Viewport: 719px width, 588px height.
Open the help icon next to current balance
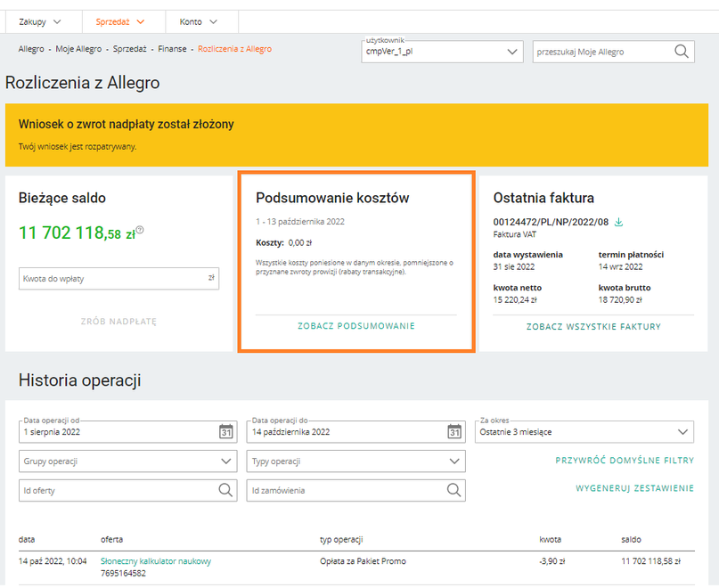click(x=140, y=230)
